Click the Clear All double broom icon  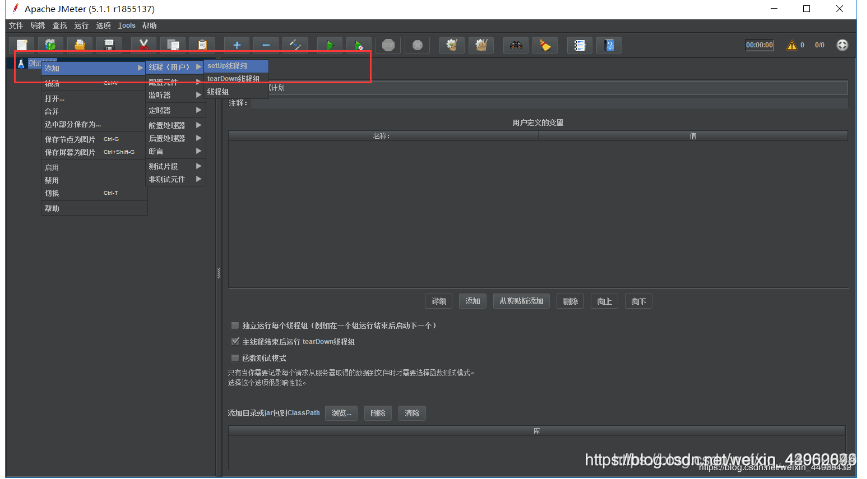point(481,45)
